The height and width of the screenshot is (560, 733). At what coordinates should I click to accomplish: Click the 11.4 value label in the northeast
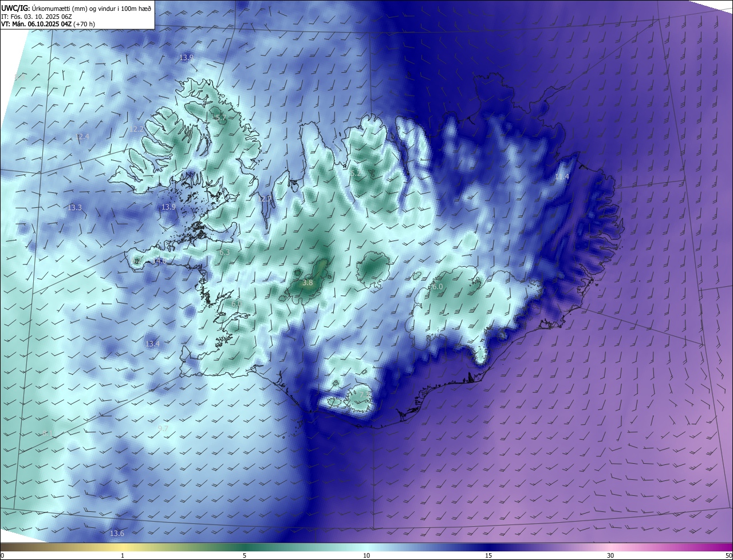562,177
